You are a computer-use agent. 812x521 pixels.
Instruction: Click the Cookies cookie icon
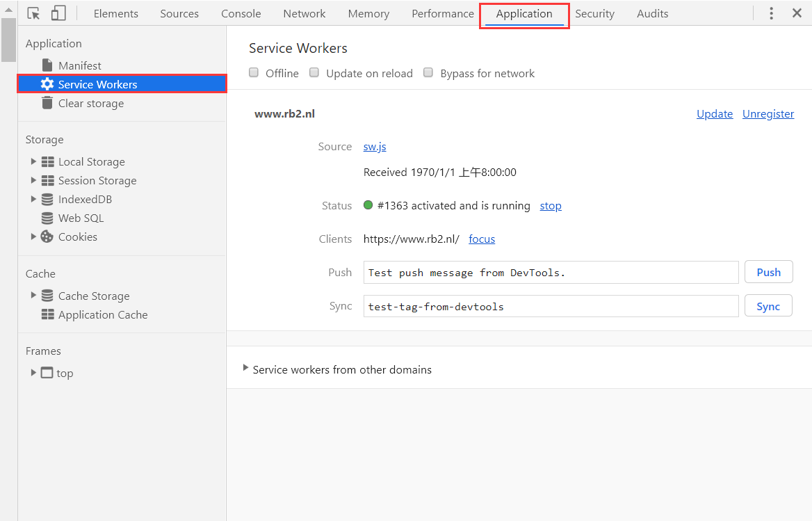[47, 237]
